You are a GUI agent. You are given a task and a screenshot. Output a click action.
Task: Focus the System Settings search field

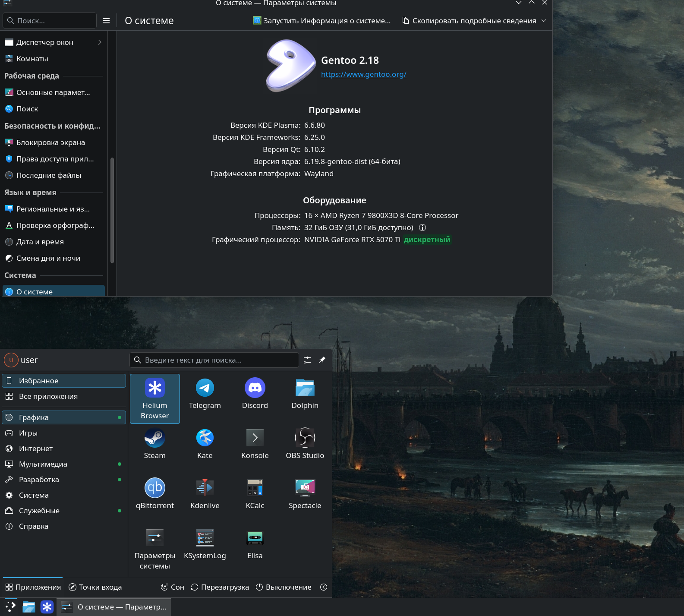point(50,21)
